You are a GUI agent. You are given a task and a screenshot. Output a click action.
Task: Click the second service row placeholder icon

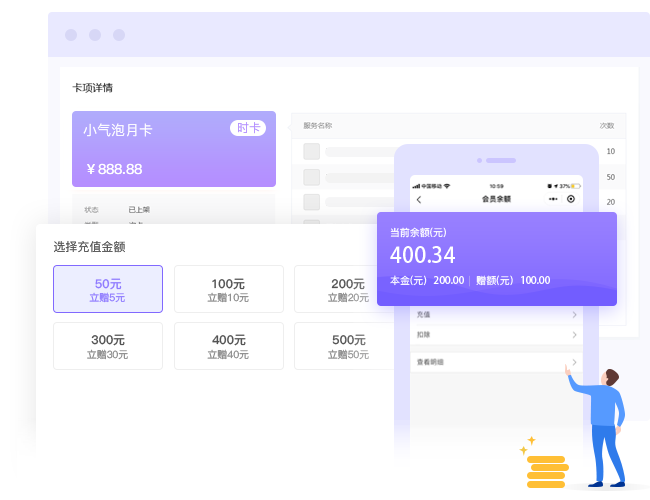point(311,176)
